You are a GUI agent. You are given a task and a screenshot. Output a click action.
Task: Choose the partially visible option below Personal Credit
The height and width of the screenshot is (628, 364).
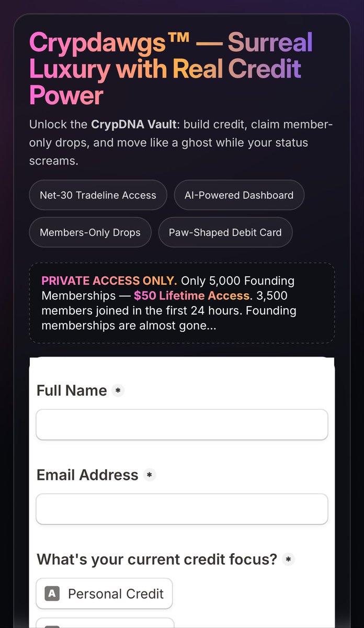(x=105, y=622)
